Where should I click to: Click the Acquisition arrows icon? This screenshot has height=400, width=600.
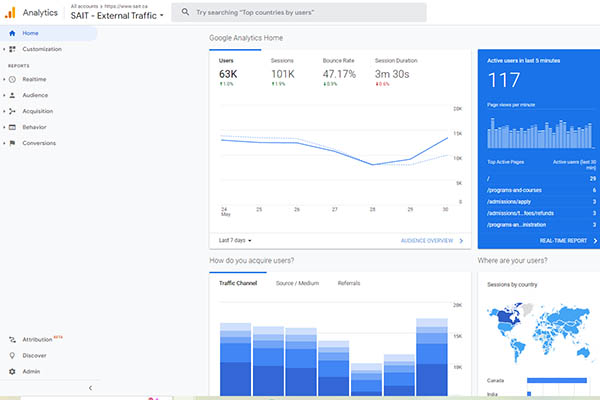[12, 111]
